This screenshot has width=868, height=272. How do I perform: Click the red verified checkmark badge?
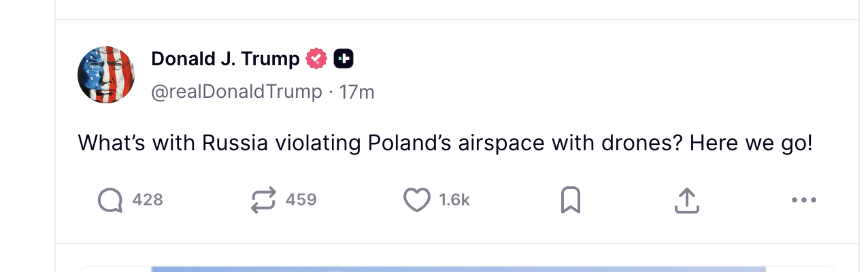coord(316,59)
